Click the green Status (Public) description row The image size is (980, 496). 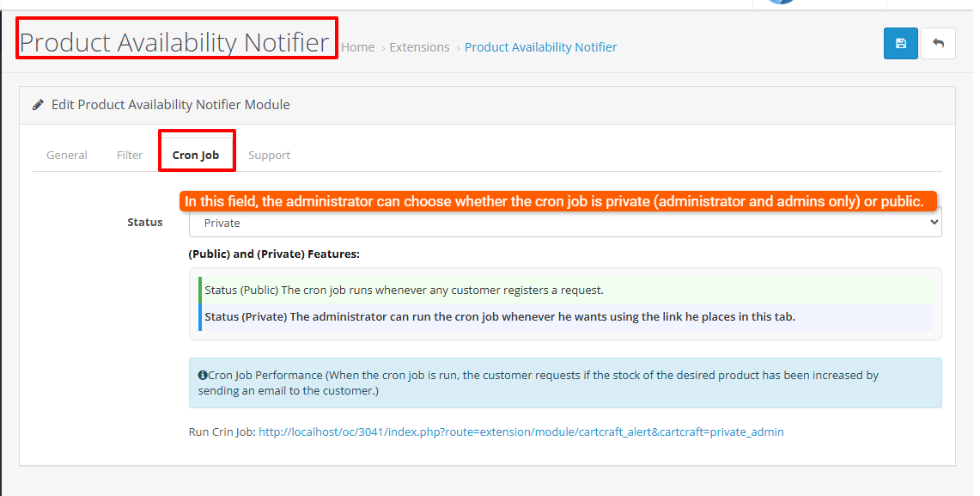point(564,290)
